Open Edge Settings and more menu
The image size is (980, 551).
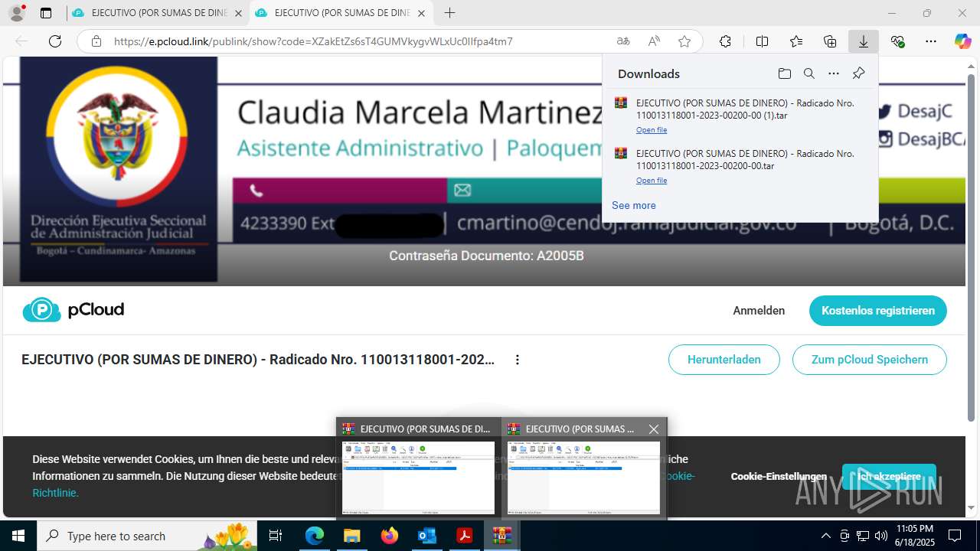coord(931,41)
